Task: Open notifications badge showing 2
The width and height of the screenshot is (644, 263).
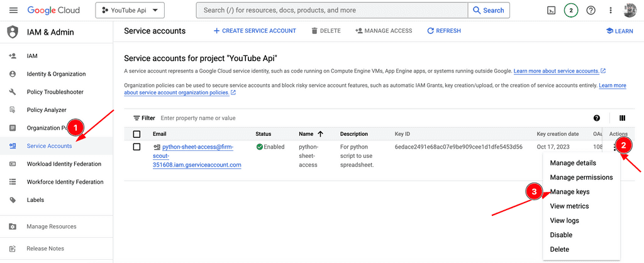Action: click(x=571, y=10)
